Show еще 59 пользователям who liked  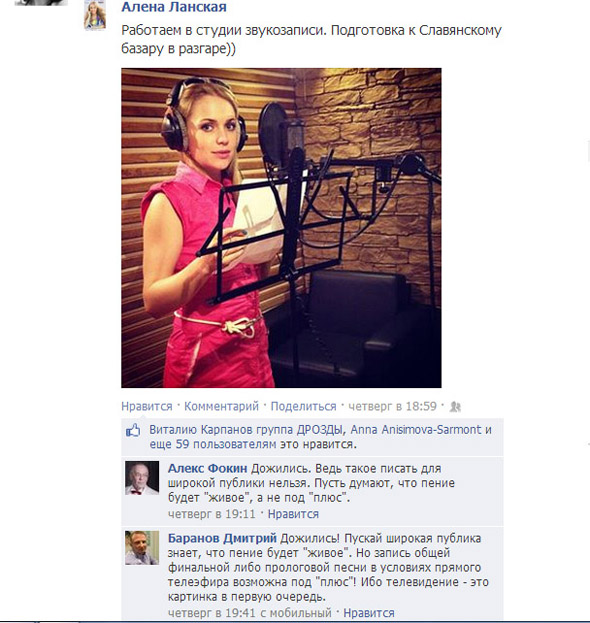click(x=213, y=444)
